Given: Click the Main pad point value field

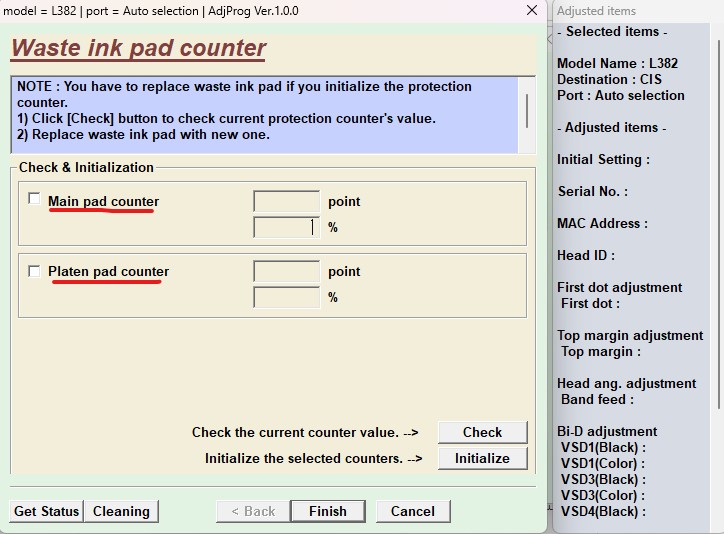Looking at the screenshot, I should pyautogui.click(x=287, y=201).
